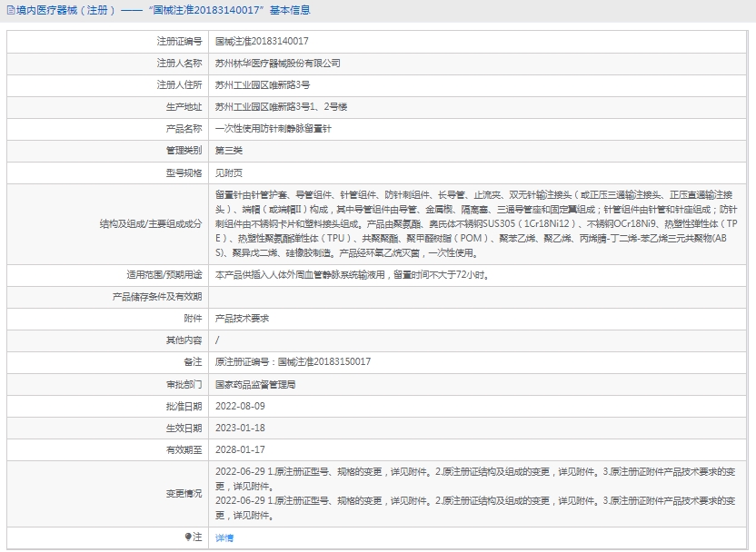Select approving authority 国家药品监督管理局
This screenshot has width=756, height=552.
[255, 384]
